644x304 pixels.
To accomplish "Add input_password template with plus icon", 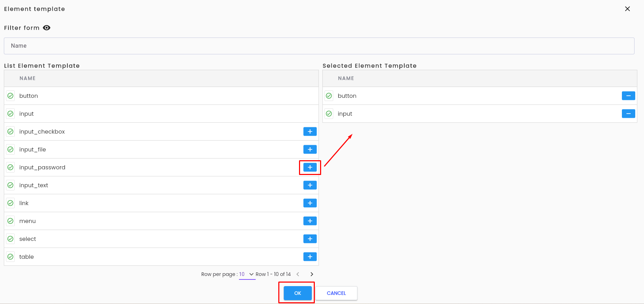I will click(x=310, y=167).
